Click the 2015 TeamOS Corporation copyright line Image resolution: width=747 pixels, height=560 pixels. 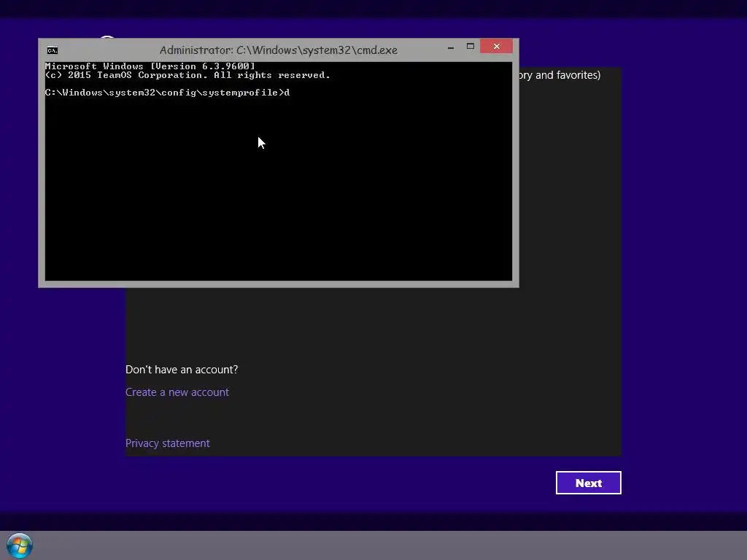click(187, 75)
